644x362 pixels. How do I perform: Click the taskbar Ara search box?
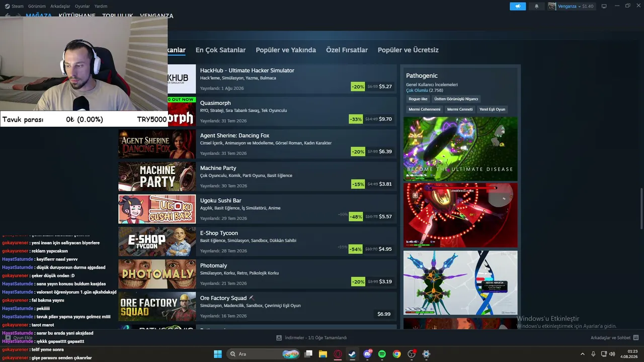(263, 354)
